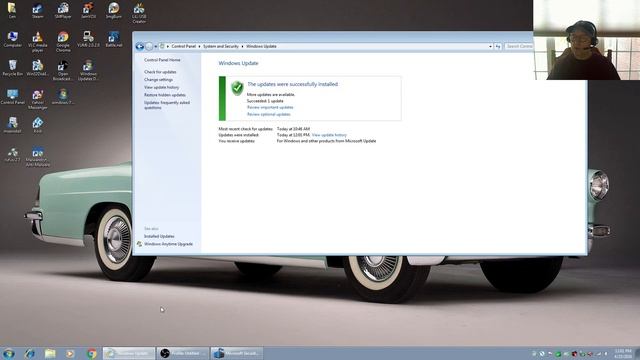Click the address bar refresh button
The image size is (640, 360).
click(498, 47)
